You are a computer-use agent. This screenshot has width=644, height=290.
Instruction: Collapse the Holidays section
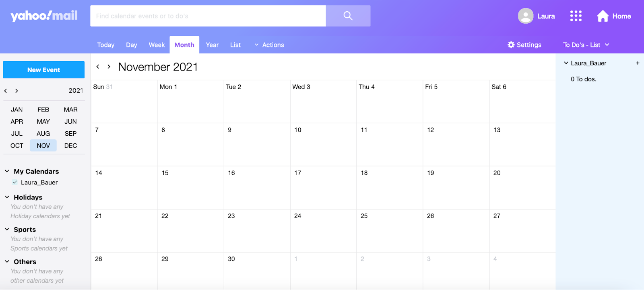7,197
